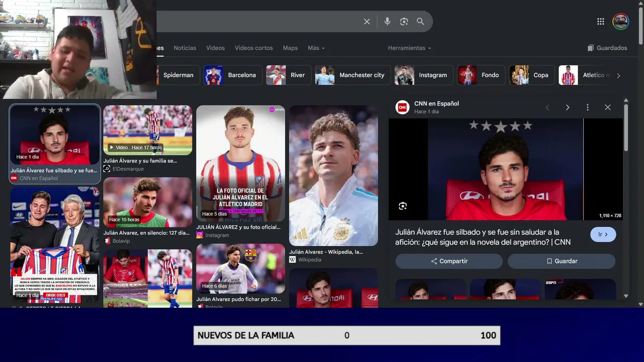Close the image preview panel
644x362 pixels.
(x=608, y=108)
